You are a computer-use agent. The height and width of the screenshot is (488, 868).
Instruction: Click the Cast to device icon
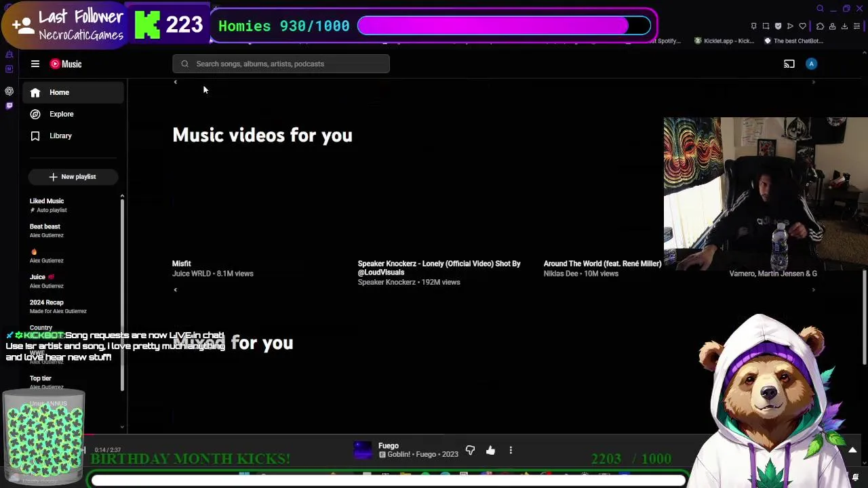[x=789, y=64]
